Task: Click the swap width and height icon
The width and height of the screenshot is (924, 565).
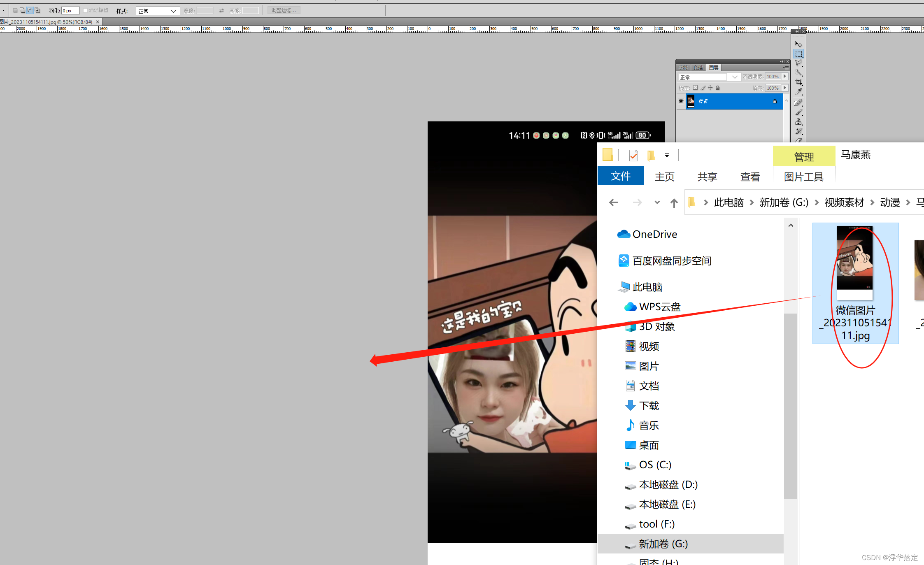Action: [221, 11]
